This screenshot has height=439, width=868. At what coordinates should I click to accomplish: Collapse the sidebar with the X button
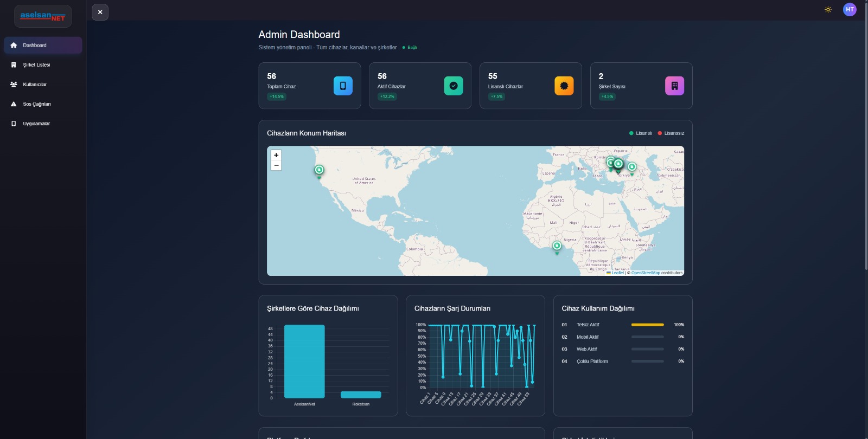[100, 12]
